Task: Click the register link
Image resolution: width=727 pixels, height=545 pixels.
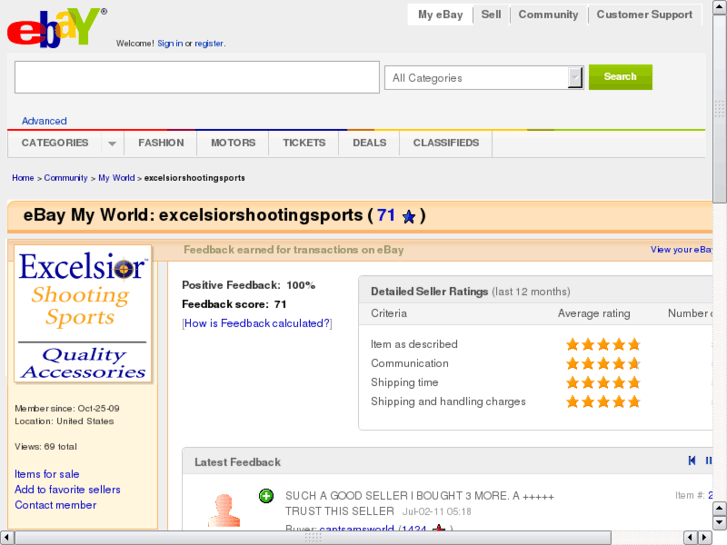Action: 209,43
